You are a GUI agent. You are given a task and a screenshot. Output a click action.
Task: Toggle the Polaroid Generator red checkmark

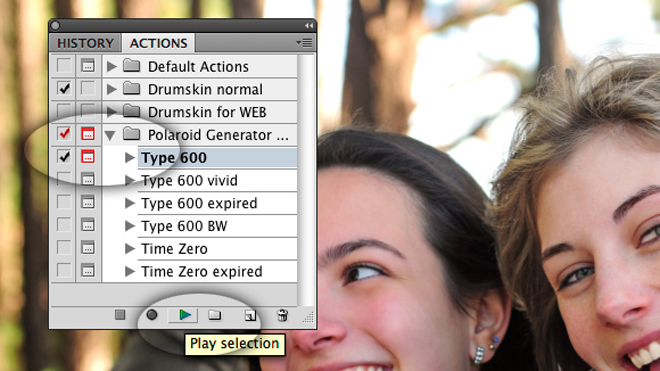[x=64, y=134]
